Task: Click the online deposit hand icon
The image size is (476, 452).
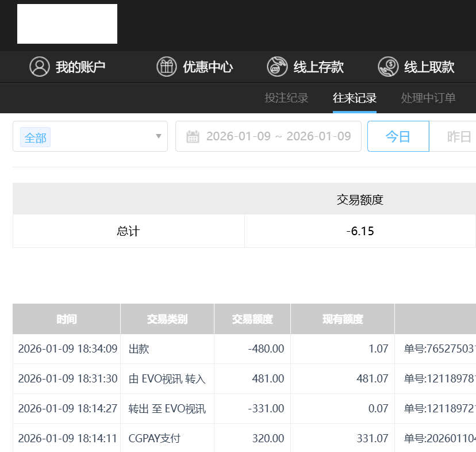Action: pyautogui.click(x=277, y=67)
